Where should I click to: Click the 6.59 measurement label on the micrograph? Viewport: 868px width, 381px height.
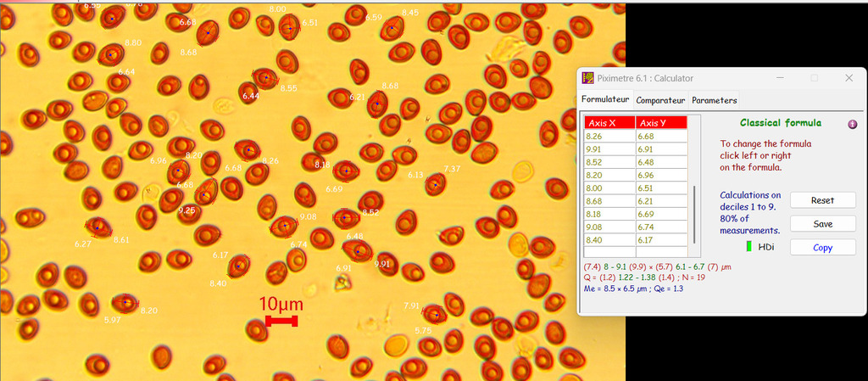[x=374, y=17]
